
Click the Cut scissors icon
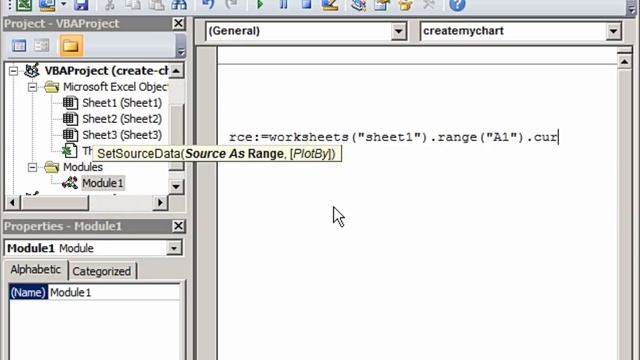(109, 5)
